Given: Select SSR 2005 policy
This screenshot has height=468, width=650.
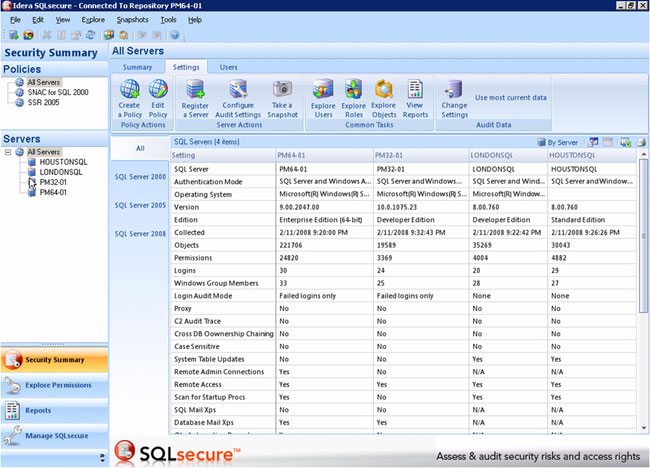Looking at the screenshot, I should pos(44,102).
